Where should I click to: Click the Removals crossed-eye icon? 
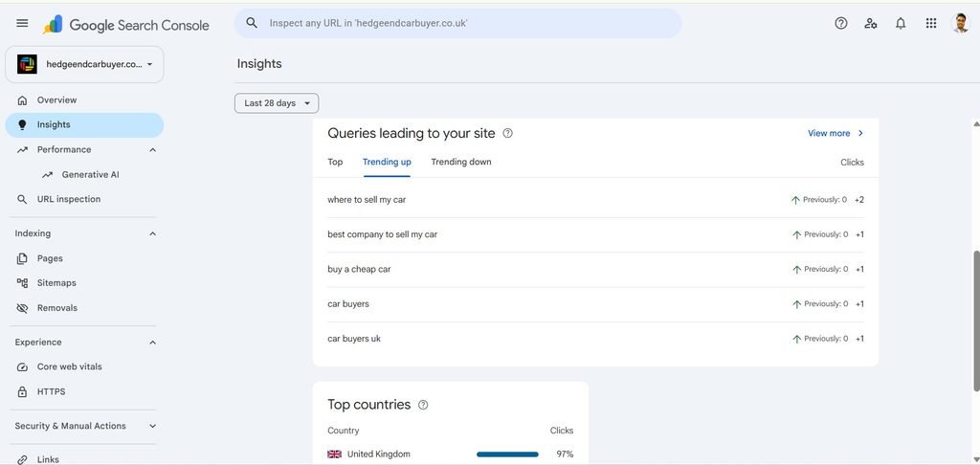23,308
